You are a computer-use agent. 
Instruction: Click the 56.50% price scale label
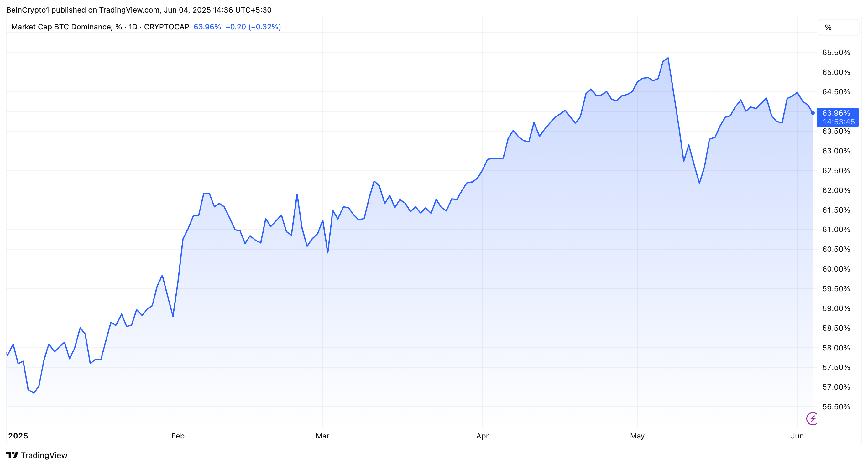coord(836,407)
